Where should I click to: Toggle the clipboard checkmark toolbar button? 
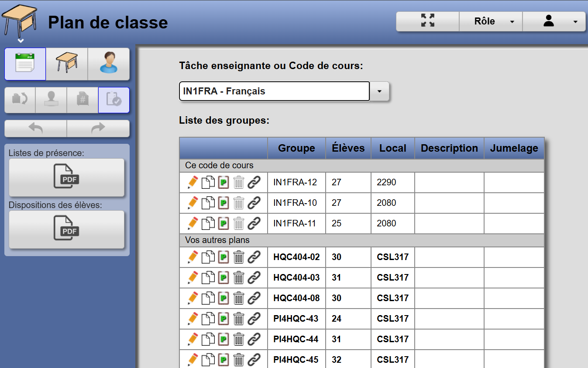coord(113,100)
